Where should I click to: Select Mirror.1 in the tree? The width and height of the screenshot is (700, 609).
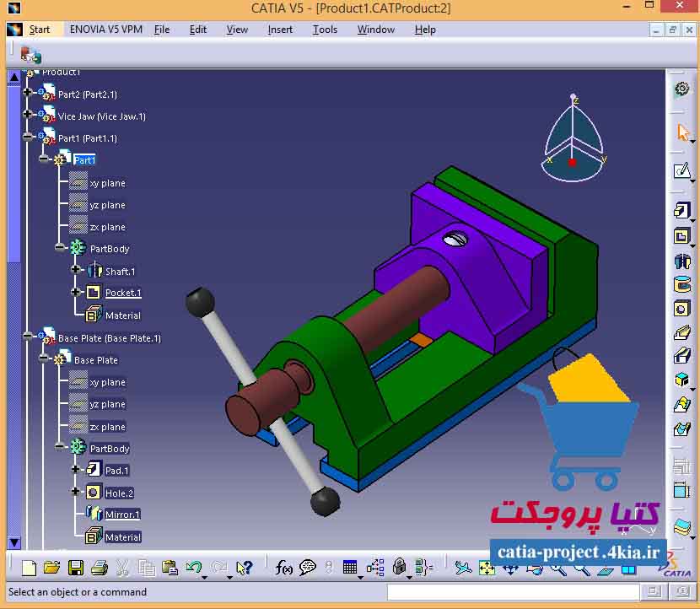[123, 515]
